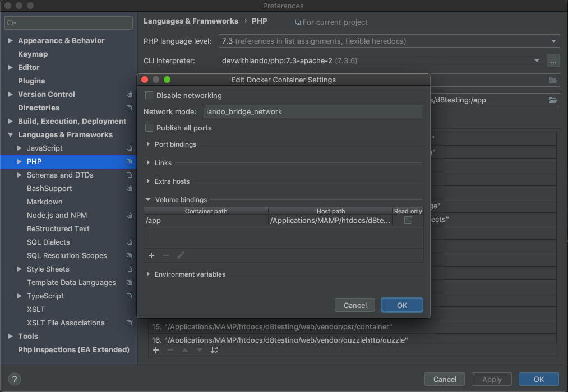This screenshot has height=392, width=568.
Task: Click project-level icon beside Style Sheets
Action: (129, 269)
